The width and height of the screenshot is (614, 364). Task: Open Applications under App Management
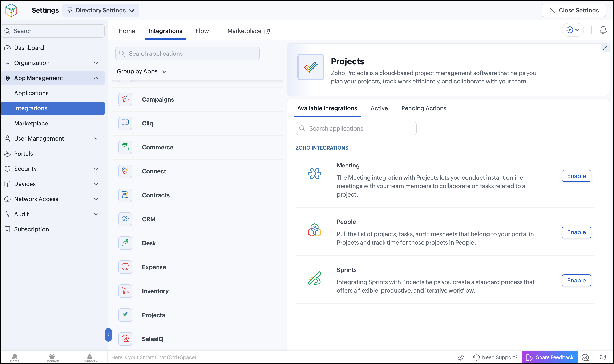click(53, 93)
